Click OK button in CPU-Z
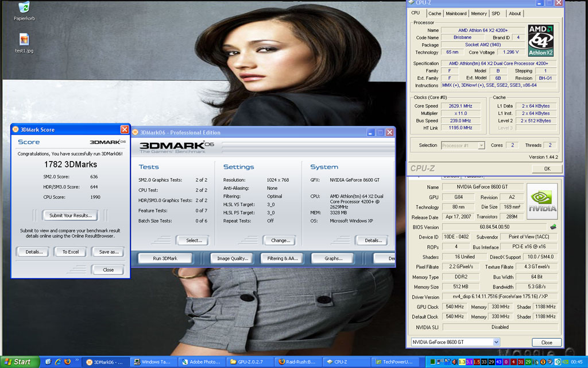This screenshot has width=588, height=368. 547,168
